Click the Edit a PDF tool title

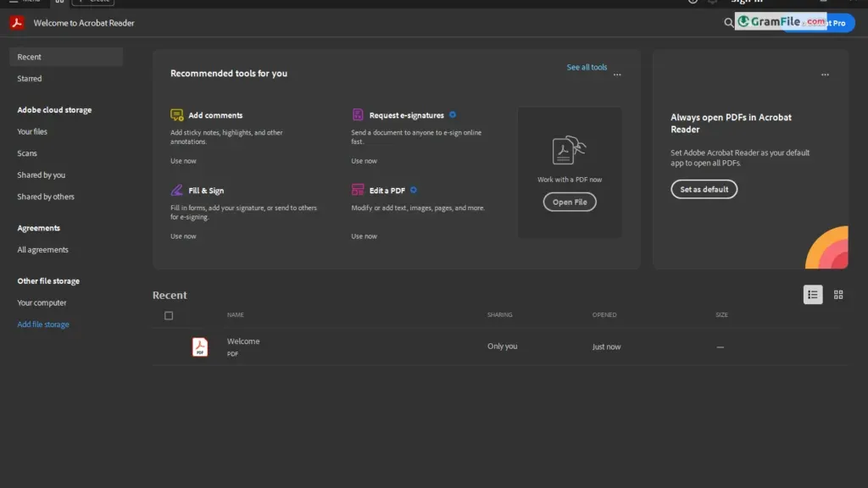pos(387,191)
